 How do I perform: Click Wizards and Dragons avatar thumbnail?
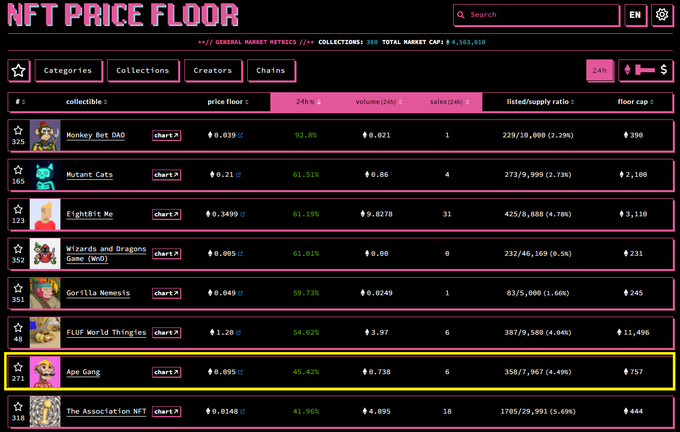(x=45, y=254)
